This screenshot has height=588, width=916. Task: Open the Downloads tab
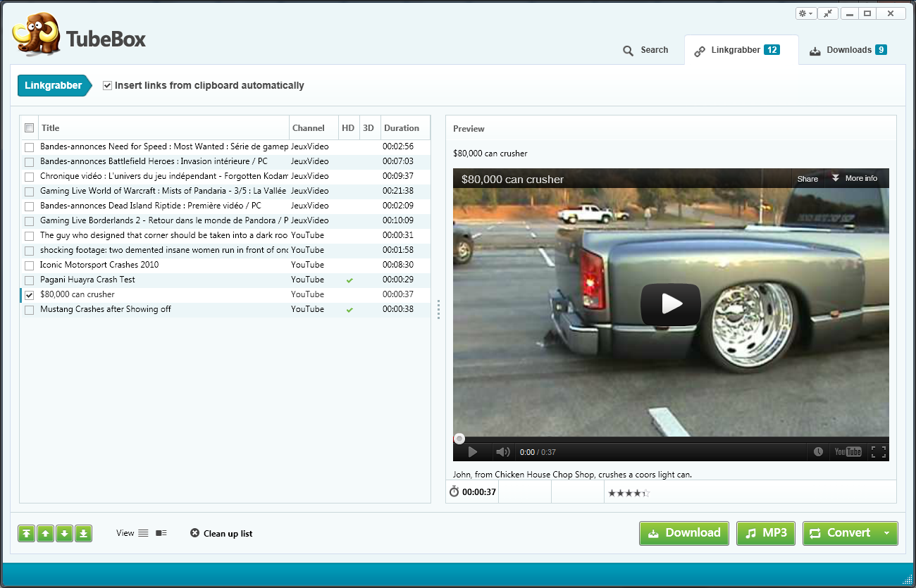click(848, 50)
